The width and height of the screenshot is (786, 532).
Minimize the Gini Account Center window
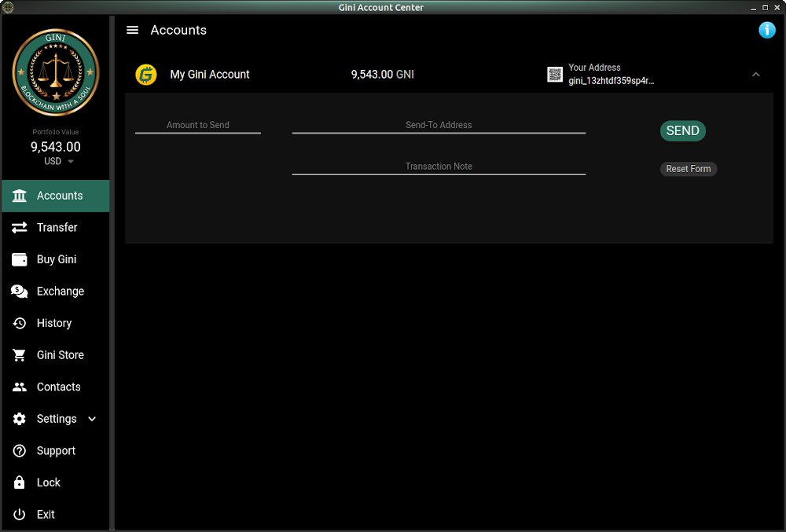[753, 8]
